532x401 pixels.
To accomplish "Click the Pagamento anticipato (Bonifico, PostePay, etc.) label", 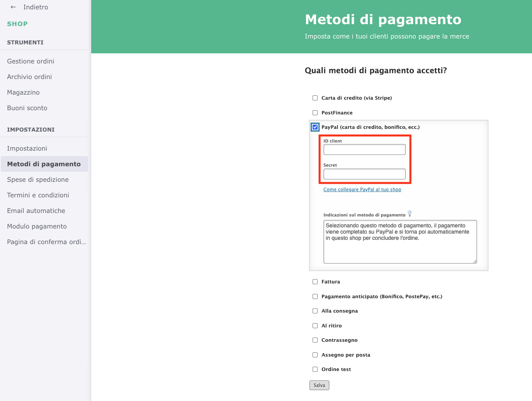I will (382, 297).
